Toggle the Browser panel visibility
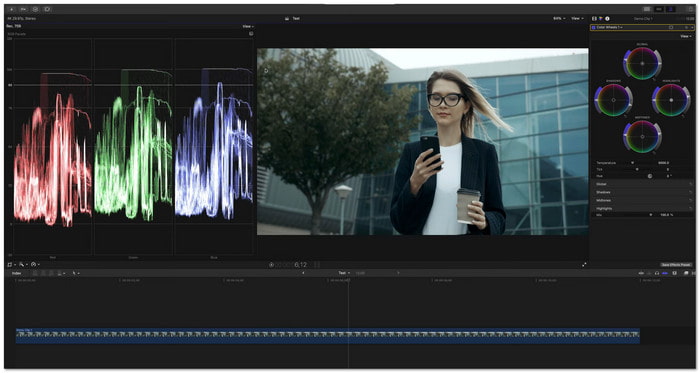 click(647, 9)
